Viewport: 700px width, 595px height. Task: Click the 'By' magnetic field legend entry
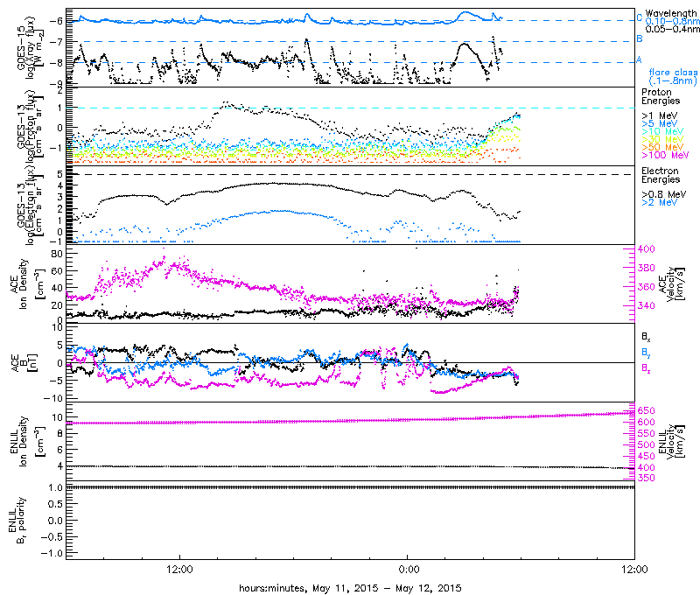pyautogui.click(x=646, y=353)
